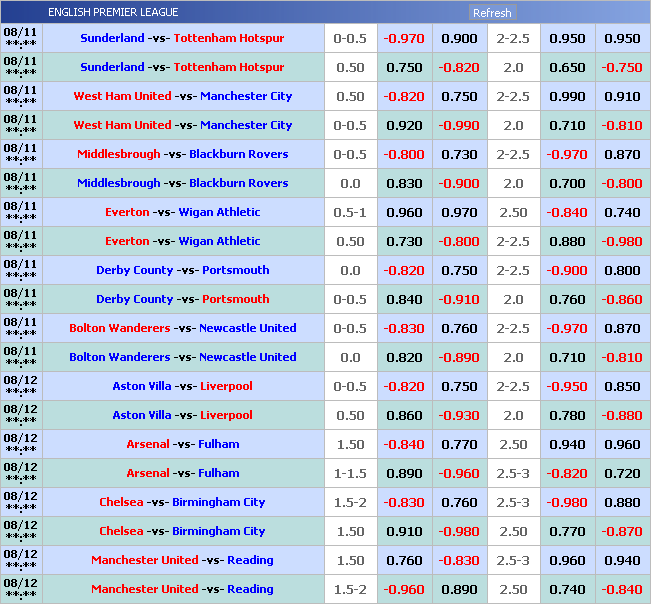Open Blackburn Rovers in the 0.0 handicap row
651x604 pixels.
click(238, 184)
